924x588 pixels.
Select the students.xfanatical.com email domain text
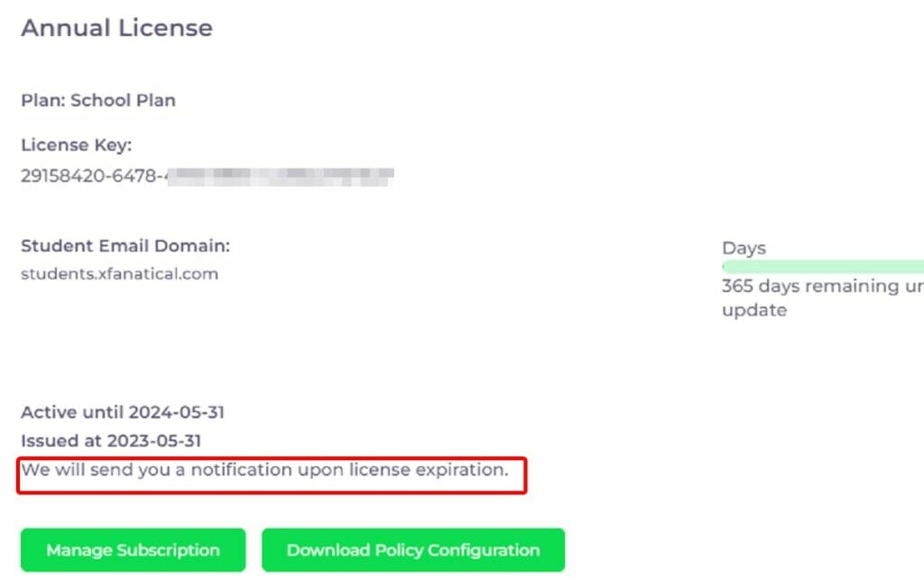click(x=118, y=274)
